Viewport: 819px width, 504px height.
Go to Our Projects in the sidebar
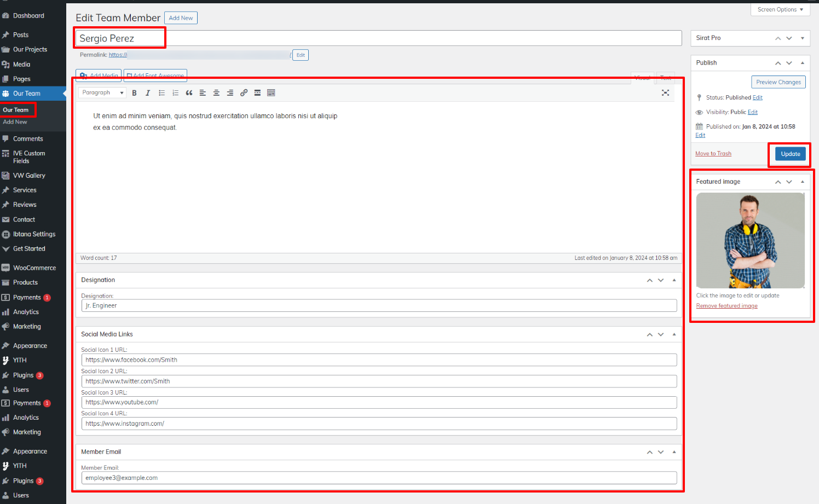point(30,49)
